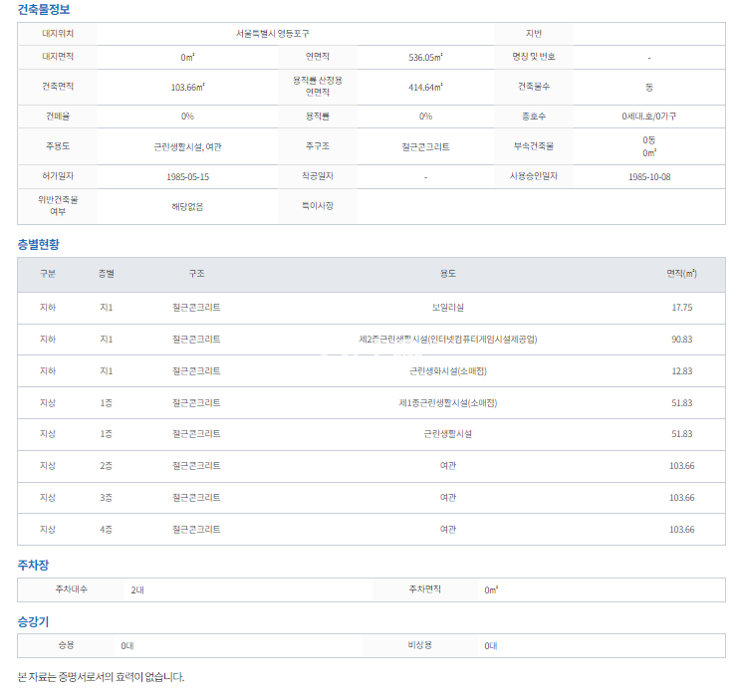Viewport: 739px width, 700px height.
Task: Click the 면적(㎡) column header
Action: 681,273
